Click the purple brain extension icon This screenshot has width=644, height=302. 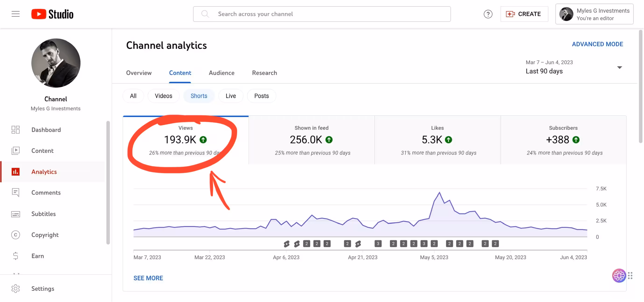point(619,276)
